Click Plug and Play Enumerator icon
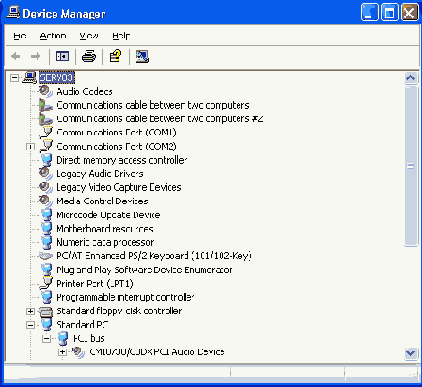 [46, 269]
